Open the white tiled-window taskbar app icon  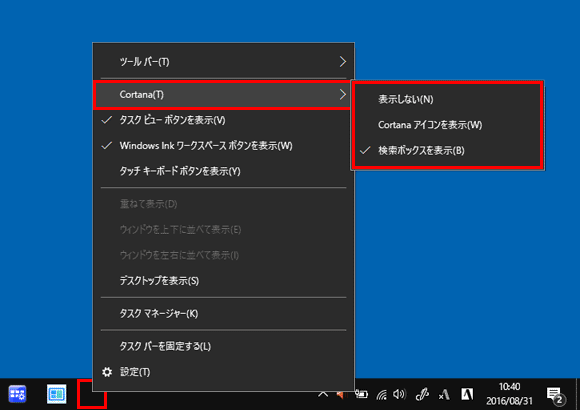tap(57, 394)
